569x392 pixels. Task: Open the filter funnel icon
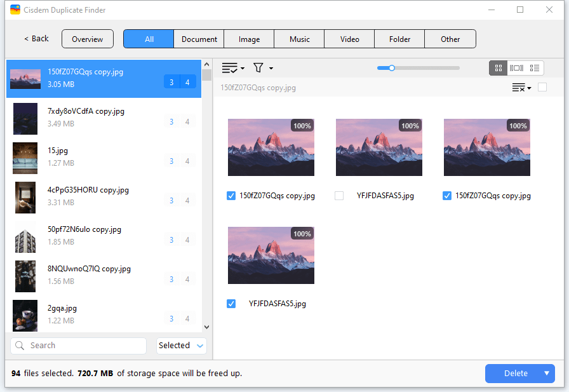tap(258, 68)
